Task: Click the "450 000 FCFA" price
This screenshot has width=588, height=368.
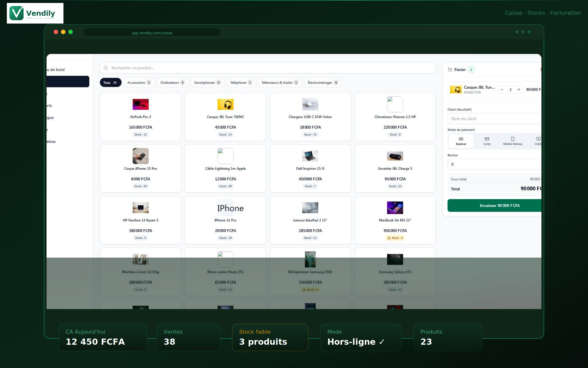Action: 310,179
